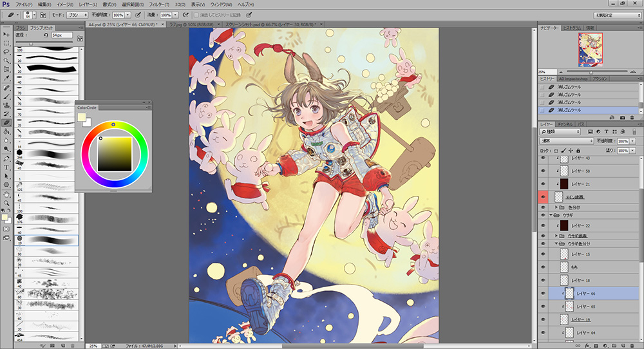Click the foreground color swatch in toolbox
Viewport: 644px width, 349px height.
tap(5, 217)
